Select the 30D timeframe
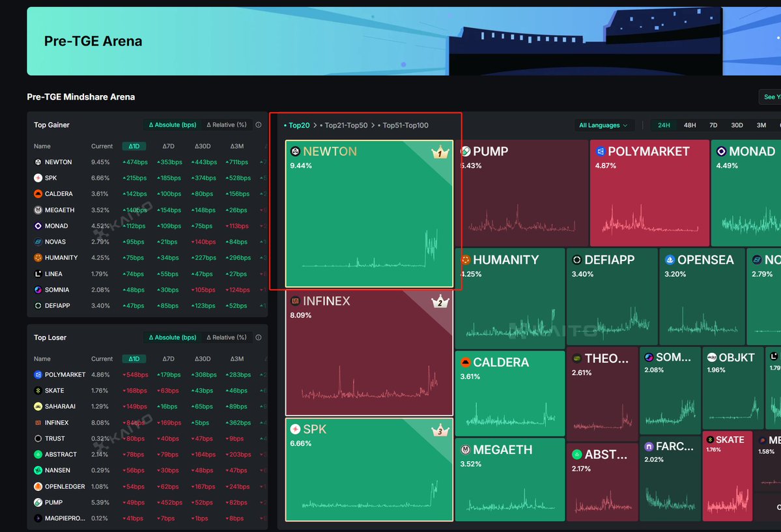Screen dimensions: 781x532 tap(737, 125)
